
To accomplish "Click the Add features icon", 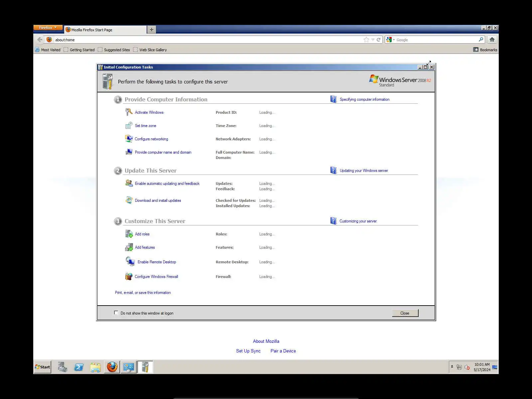I will pyautogui.click(x=129, y=247).
